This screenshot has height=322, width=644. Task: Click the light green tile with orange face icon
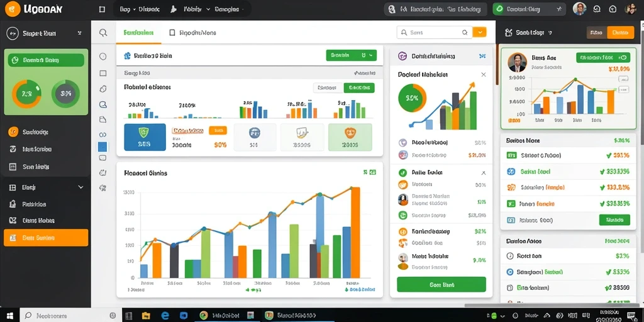350,137
